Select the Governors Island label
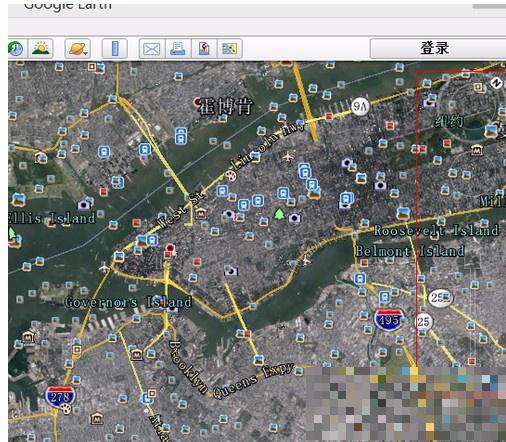The width and height of the screenshot is (506, 442). click(128, 302)
